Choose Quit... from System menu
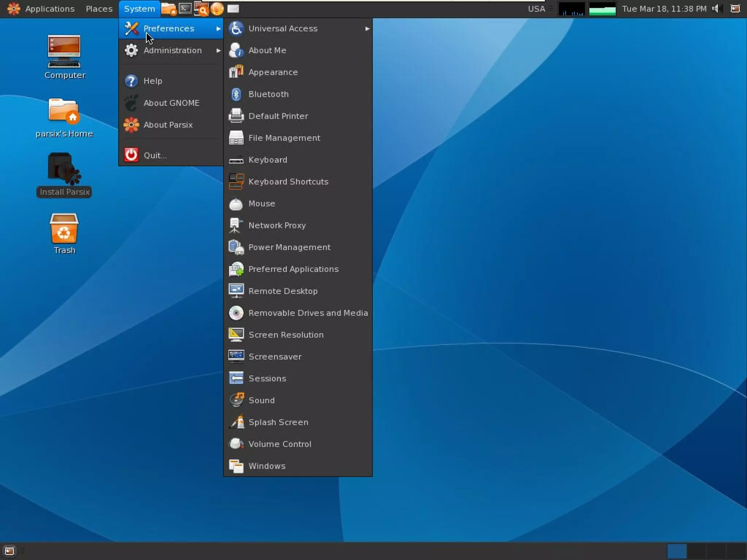Viewport: 747px width, 560px height. tap(155, 155)
